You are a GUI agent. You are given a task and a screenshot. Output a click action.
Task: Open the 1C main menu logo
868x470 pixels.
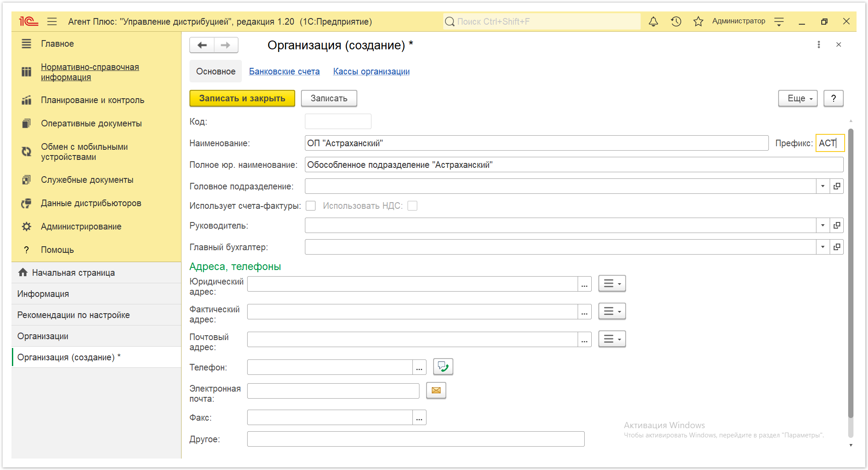29,21
